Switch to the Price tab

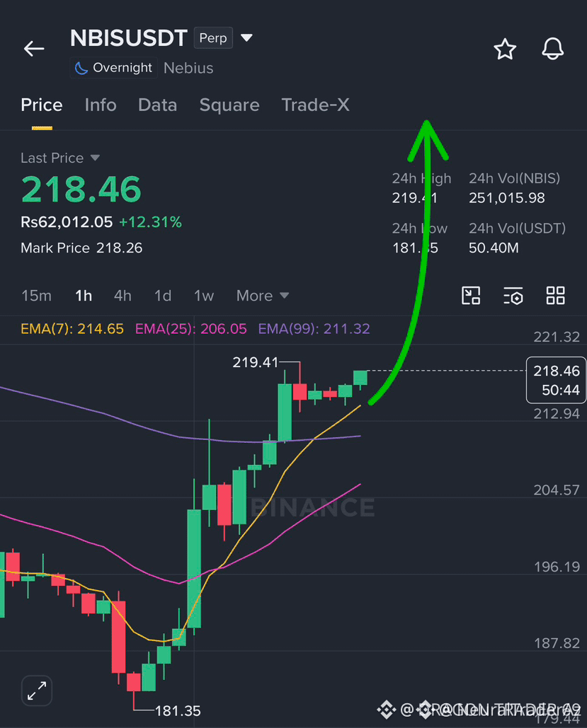coord(41,105)
